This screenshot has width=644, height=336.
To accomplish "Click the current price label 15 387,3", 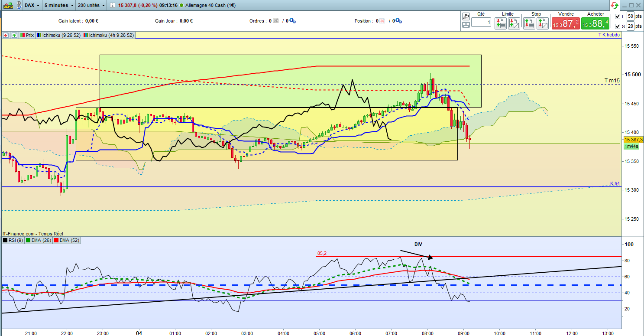I will point(633,140).
